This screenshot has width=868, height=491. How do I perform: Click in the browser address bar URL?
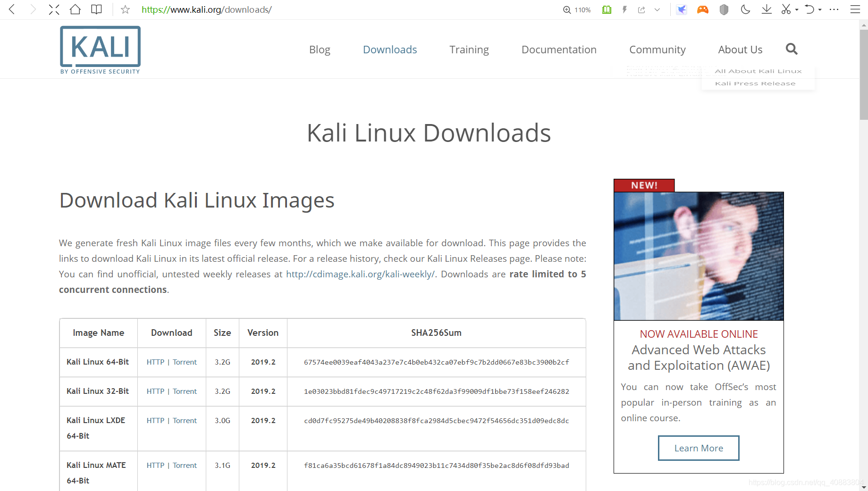[207, 9]
